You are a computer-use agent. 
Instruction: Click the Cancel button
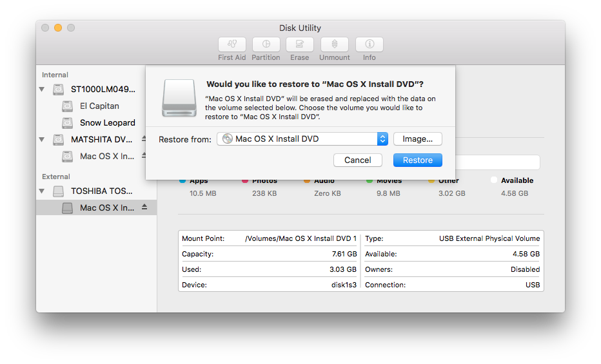click(x=358, y=160)
